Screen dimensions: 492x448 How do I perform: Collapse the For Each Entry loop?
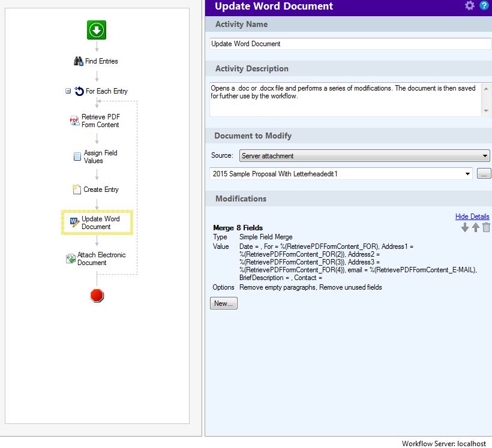point(68,91)
